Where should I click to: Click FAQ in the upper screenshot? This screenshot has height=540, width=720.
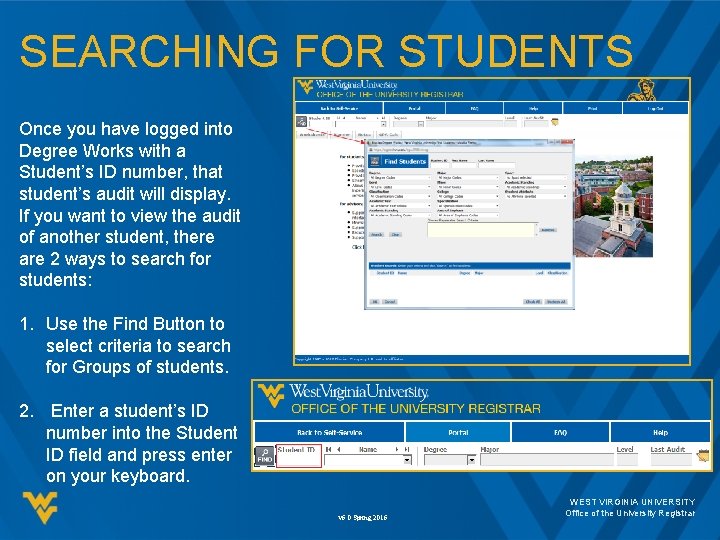474,108
